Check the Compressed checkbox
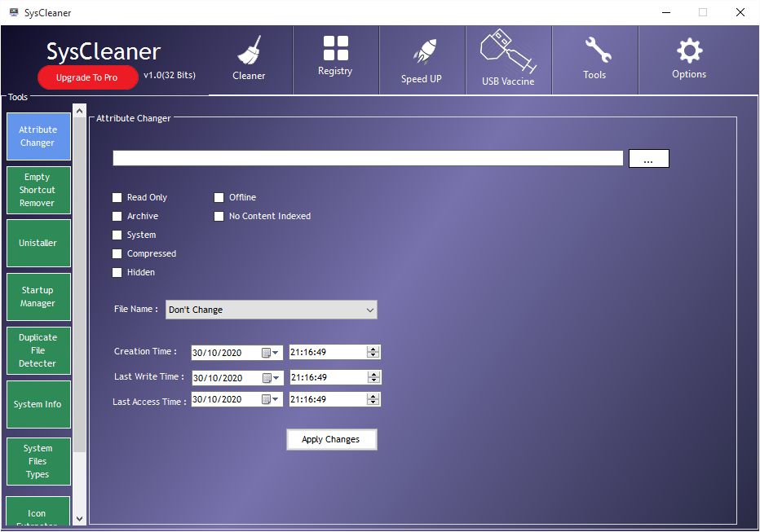Screen dimensions: 760x532 click(117, 253)
